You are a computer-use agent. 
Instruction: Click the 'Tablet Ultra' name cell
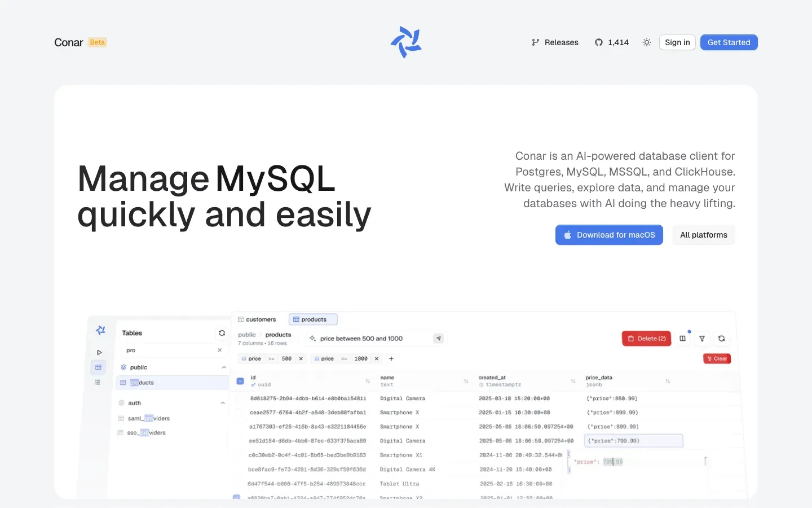click(x=399, y=484)
